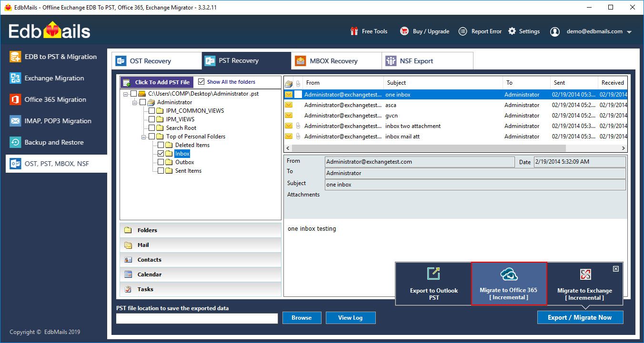Check the Outbox folder checkbox
The height and width of the screenshot is (343, 644).
click(161, 162)
